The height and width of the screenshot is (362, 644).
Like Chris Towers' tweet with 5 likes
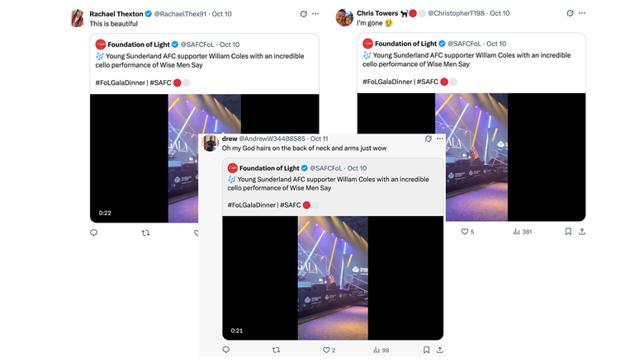[x=464, y=232]
